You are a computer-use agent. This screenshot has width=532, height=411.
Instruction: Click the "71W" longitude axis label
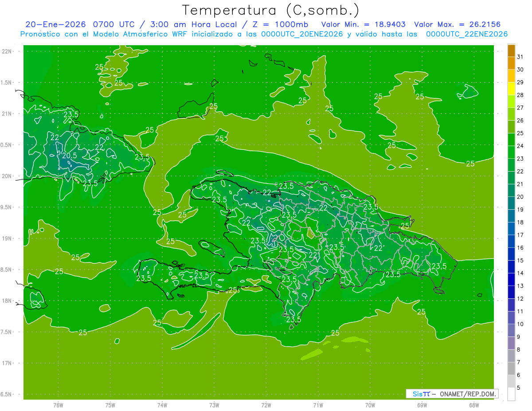point(318,405)
